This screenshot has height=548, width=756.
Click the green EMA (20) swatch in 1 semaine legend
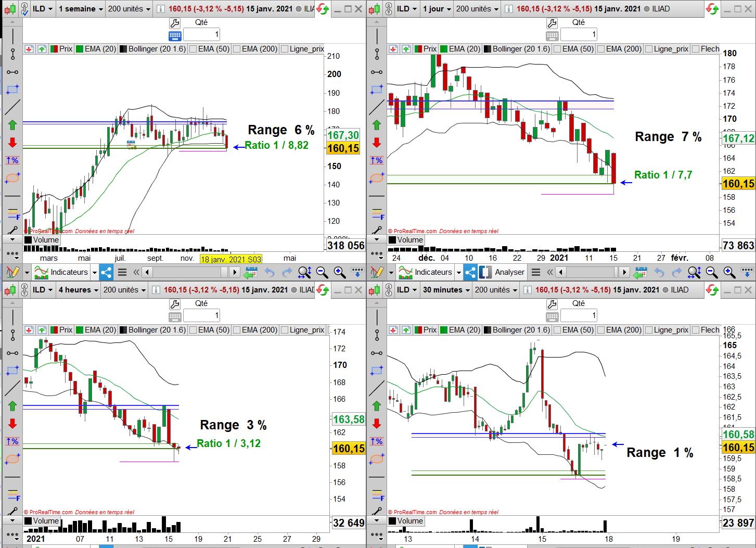tap(80, 49)
